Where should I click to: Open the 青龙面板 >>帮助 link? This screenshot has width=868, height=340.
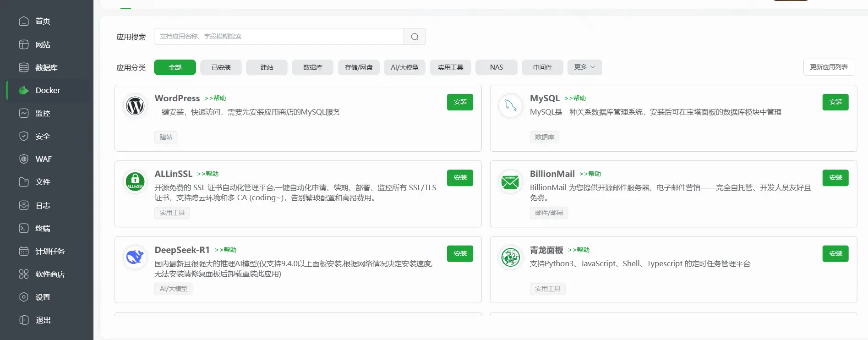pyautogui.click(x=579, y=250)
